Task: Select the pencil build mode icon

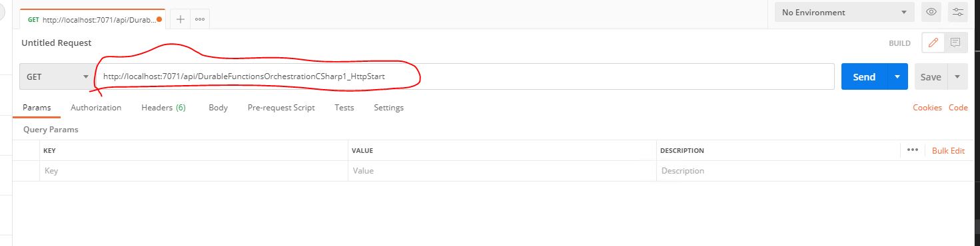Action: click(x=933, y=43)
